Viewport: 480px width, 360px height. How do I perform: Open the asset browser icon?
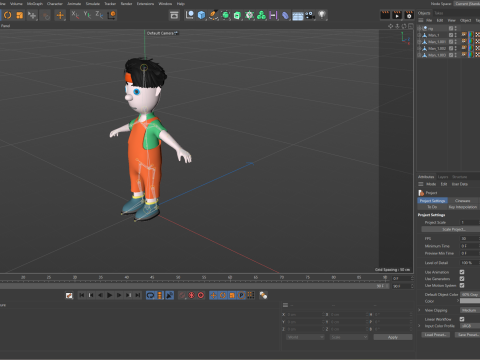click(x=174, y=15)
